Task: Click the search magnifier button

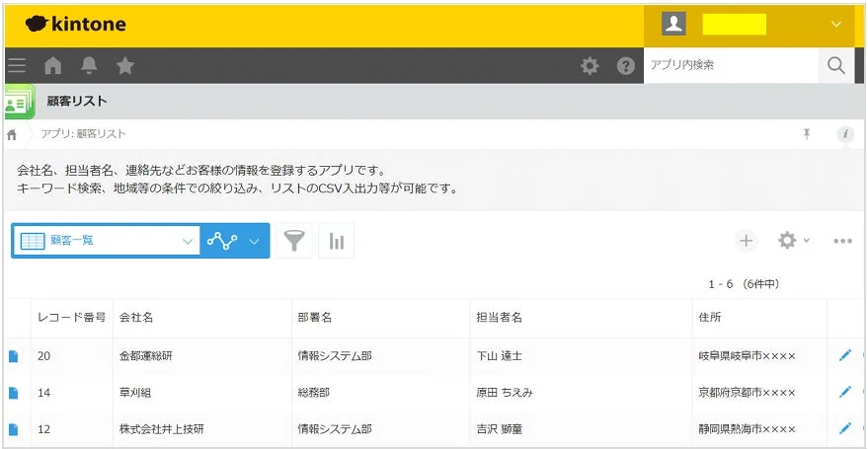Action: click(x=835, y=65)
